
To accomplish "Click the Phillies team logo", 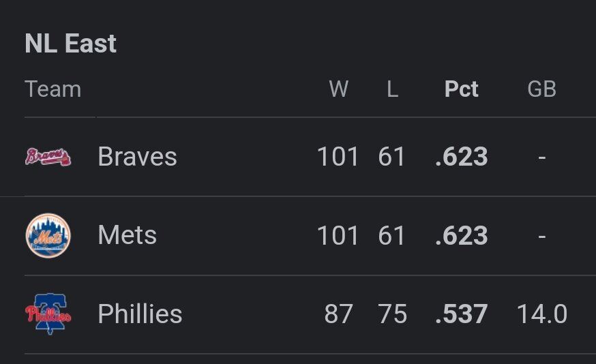I will click(x=48, y=314).
